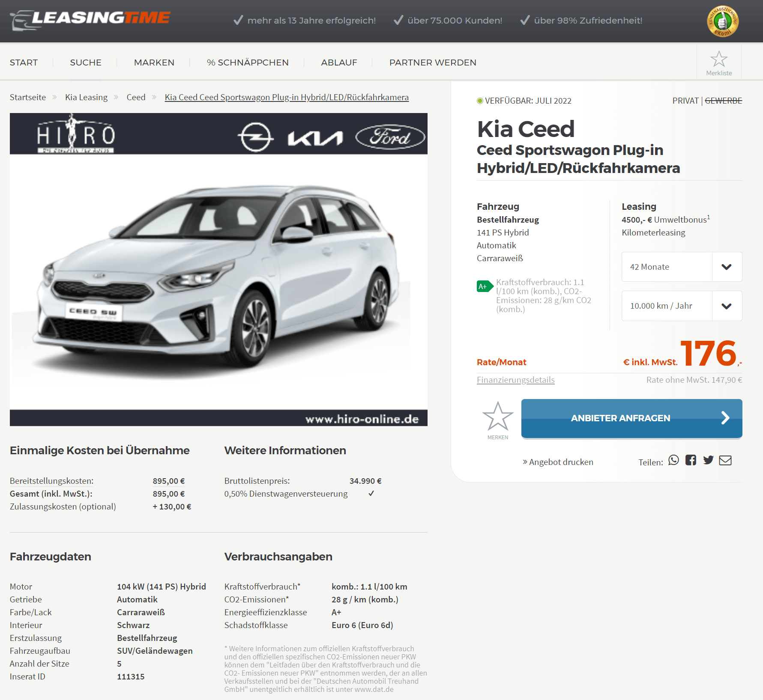Open the Merkliste star icon in header

coord(719,63)
